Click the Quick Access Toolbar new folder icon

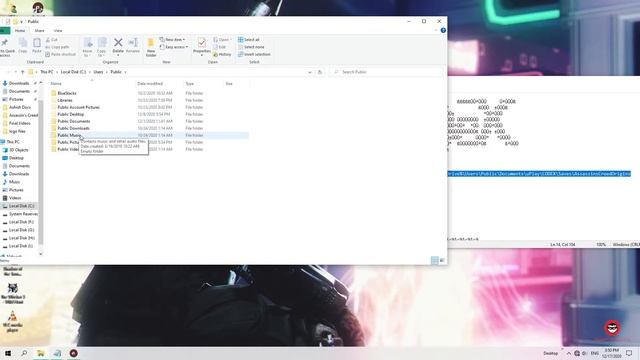15,21
